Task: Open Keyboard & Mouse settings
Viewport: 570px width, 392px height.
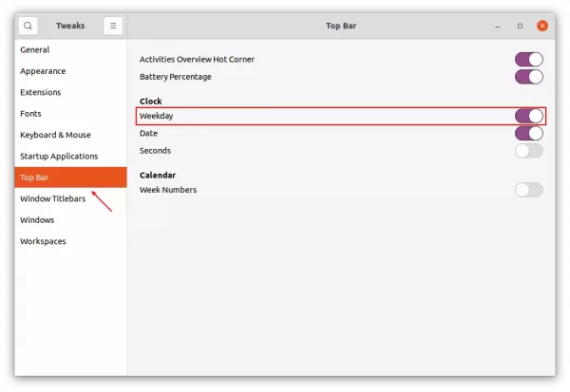Action: [x=70, y=135]
